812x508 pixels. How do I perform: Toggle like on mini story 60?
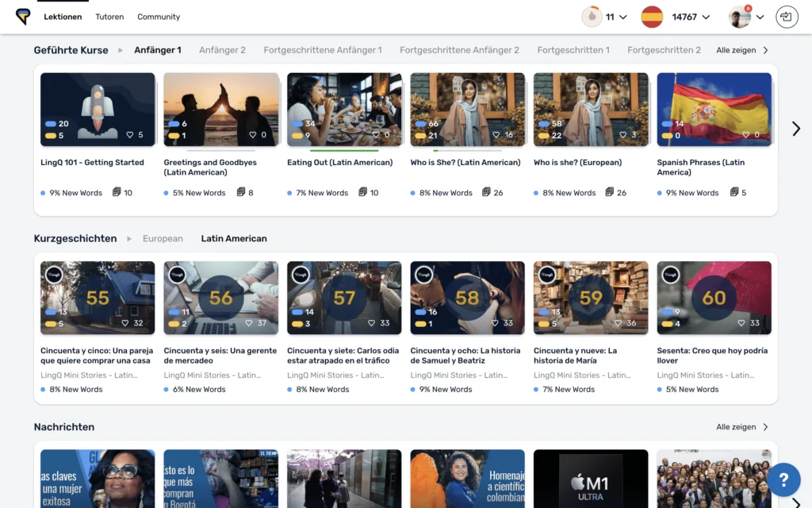[x=742, y=323]
